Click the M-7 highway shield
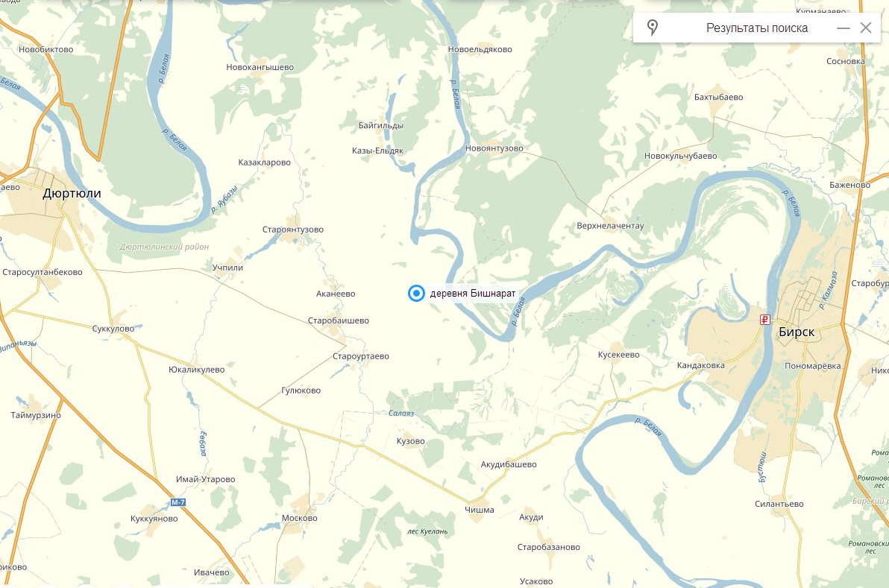This screenshot has width=889, height=588. pos(178,502)
